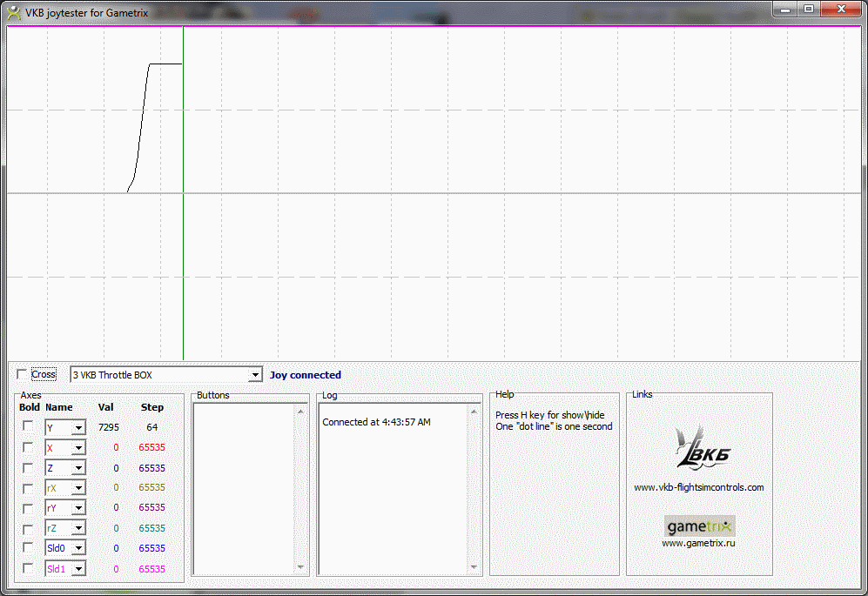This screenshot has height=596, width=868.
Task: Tick the Bold checkbox for rZ axis
Action: (27, 528)
